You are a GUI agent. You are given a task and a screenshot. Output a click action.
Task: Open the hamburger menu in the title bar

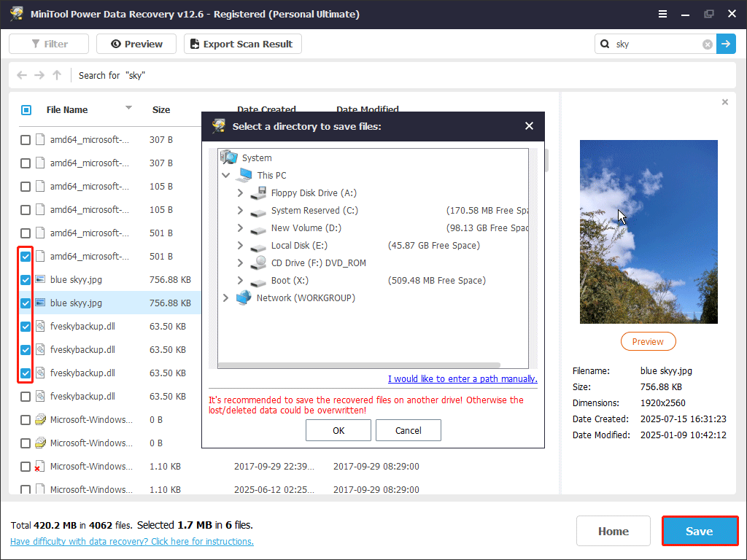pyautogui.click(x=662, y=14)
